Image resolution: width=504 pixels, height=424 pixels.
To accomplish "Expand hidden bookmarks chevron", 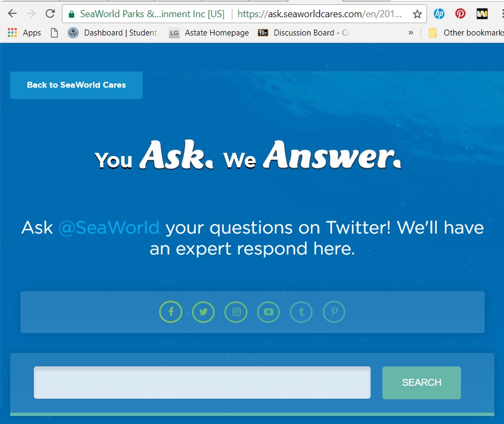I will 410,32.
